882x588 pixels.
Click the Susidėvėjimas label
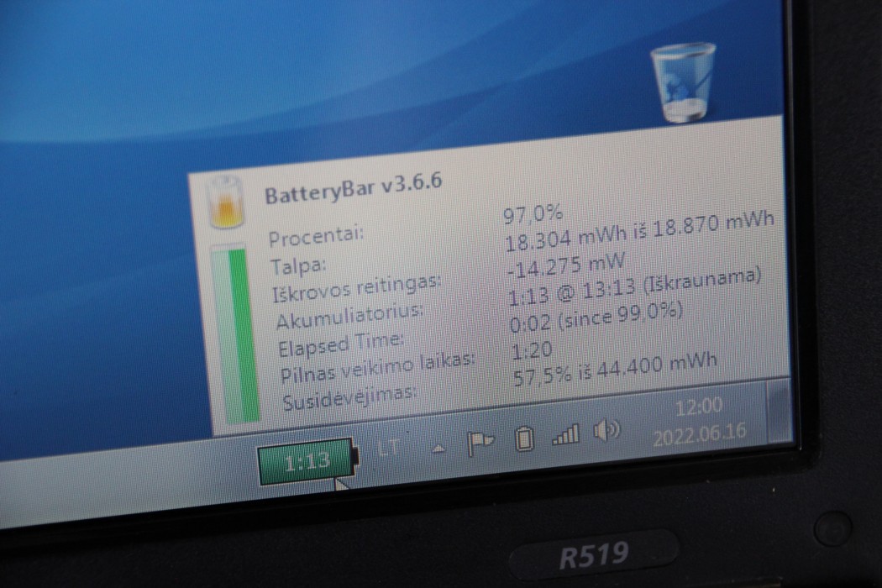click(349, 398)
